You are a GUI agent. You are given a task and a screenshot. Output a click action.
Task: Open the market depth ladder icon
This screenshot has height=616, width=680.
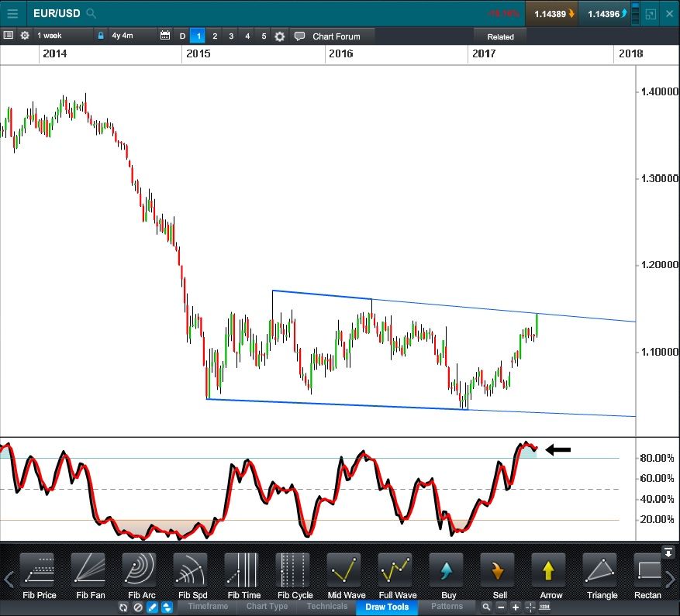(x=635, y=14)
